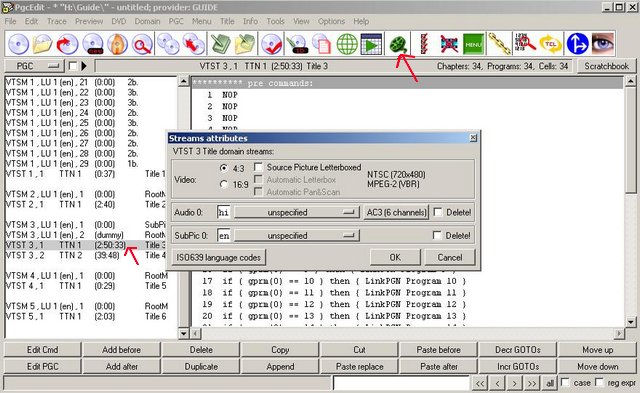Click the eye preview toolbar icon
This screenshot has width=640, height=393.
[x=602, y=44]
